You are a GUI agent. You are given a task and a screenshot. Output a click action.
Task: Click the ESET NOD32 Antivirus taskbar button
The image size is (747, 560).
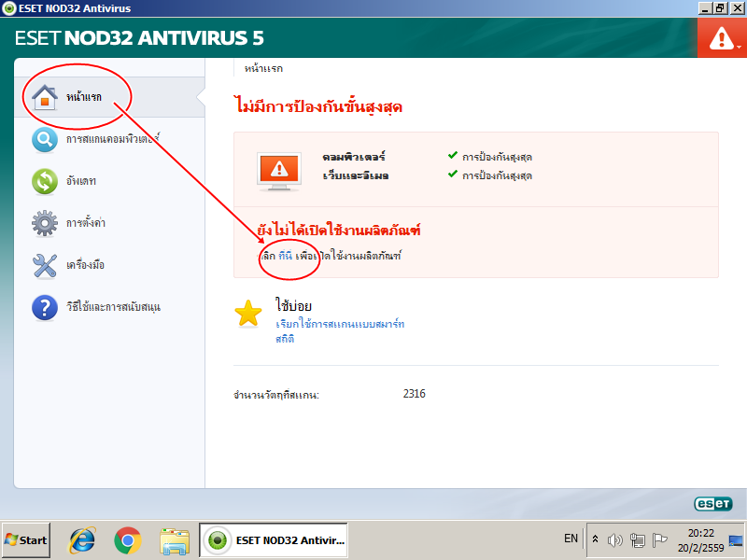(274, 540)
